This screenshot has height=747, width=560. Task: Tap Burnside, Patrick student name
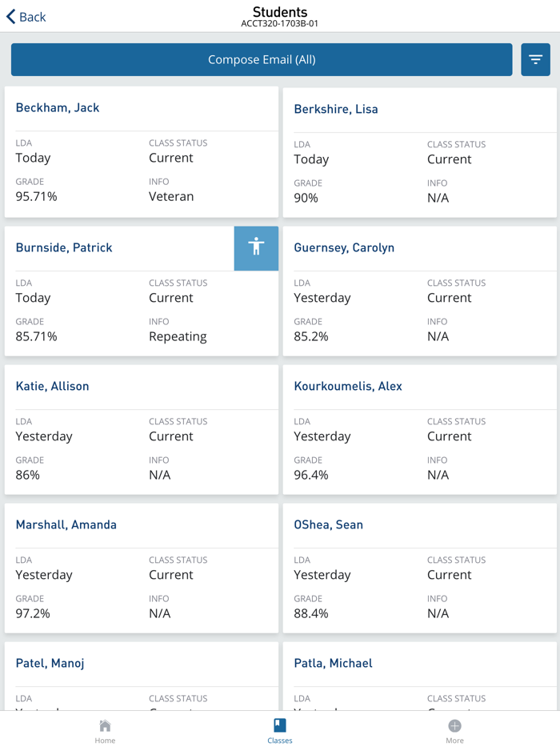coord(64,248)
